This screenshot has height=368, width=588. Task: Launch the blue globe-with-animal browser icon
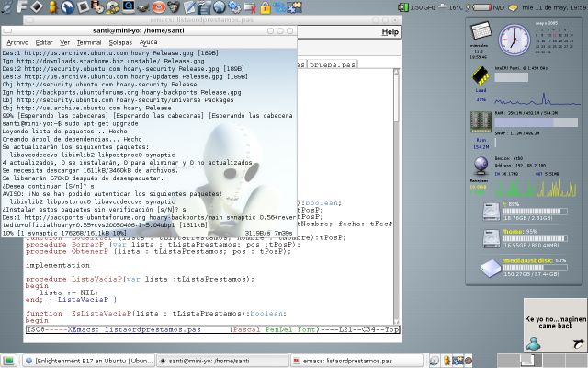tap(68, 6)
